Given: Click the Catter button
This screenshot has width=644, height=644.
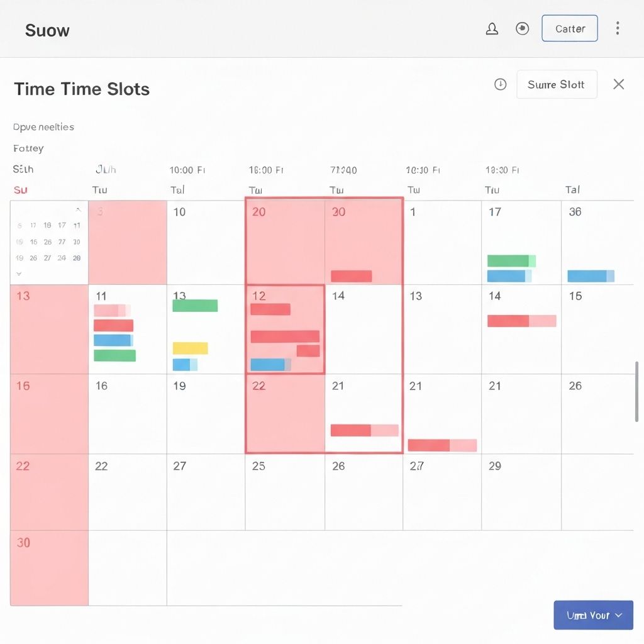Looking at the screenshot, I should 569,29.
